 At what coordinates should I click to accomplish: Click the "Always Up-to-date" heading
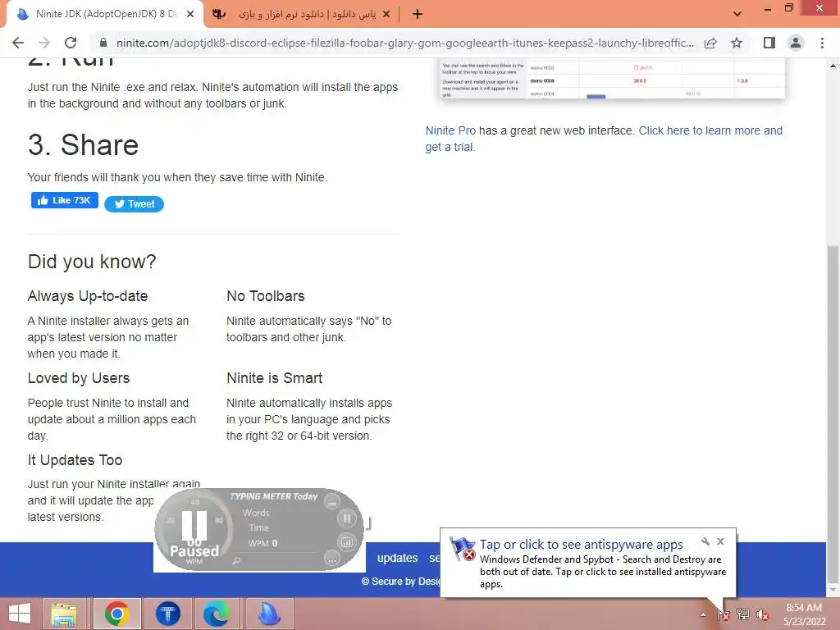pyautogui.click(x=87, y=296)
